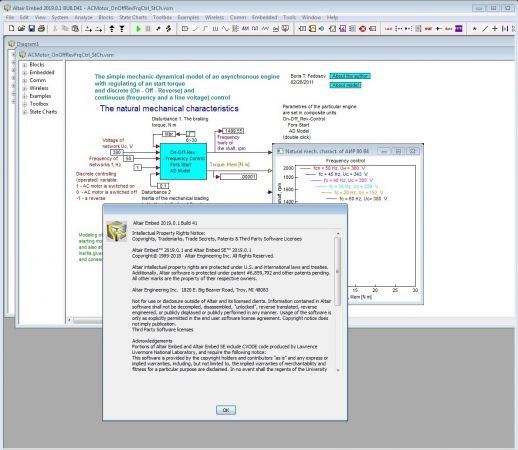Click the lightning continue simulation icon

coord(168,29)
